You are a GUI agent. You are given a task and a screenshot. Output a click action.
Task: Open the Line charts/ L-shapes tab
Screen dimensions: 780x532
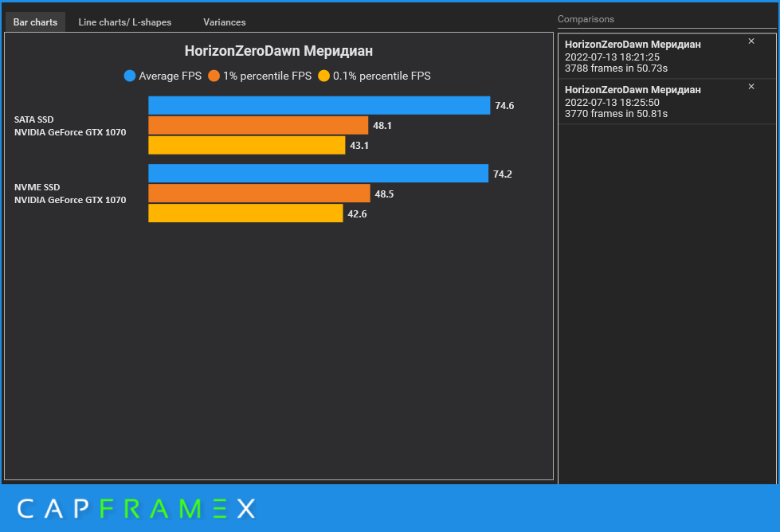tap(125, 22)
